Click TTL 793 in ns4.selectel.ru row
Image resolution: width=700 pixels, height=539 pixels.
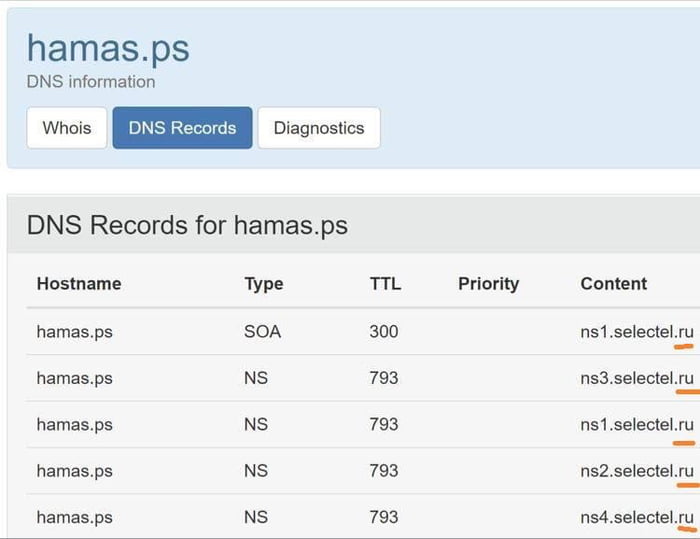[384, 517]
